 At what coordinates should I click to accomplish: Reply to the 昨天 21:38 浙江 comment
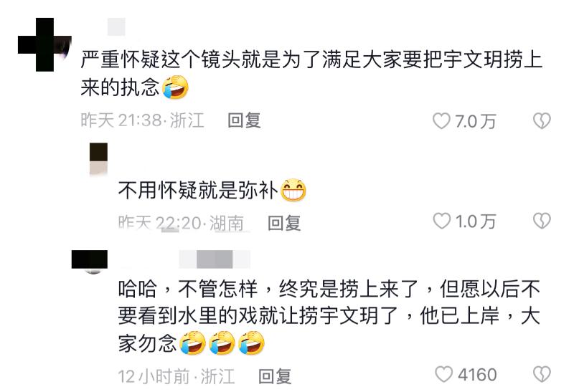pos(244,120)
